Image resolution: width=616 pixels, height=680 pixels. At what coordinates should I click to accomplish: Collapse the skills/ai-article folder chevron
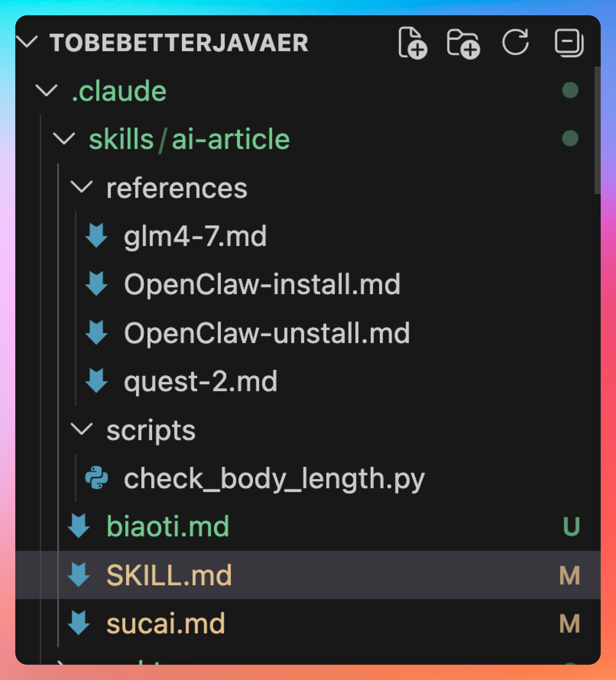(64, 139)
